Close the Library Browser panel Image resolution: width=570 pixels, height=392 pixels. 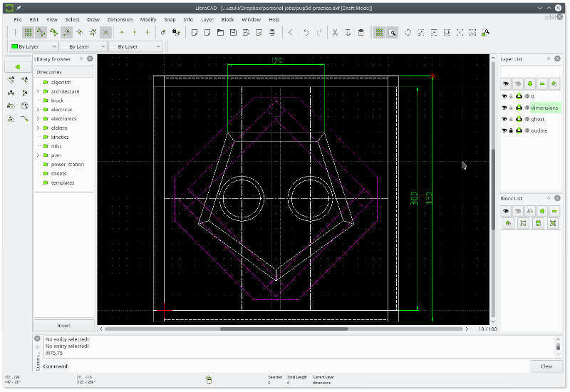90,58
